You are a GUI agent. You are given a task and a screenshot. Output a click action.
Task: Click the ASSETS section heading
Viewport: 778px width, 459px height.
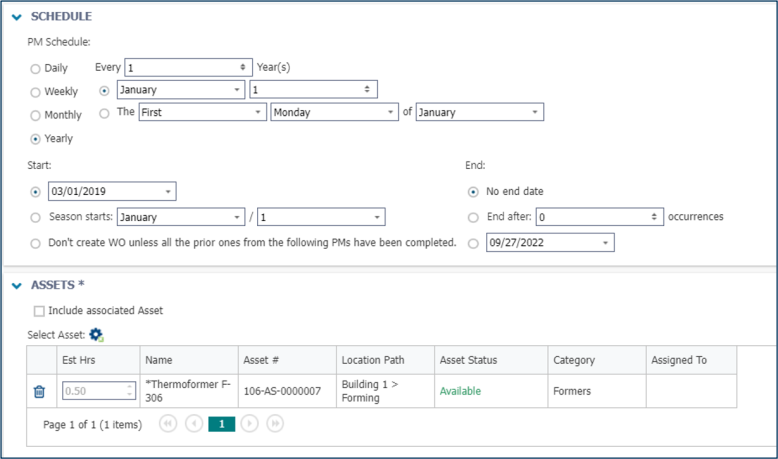[x=58, y=285]
